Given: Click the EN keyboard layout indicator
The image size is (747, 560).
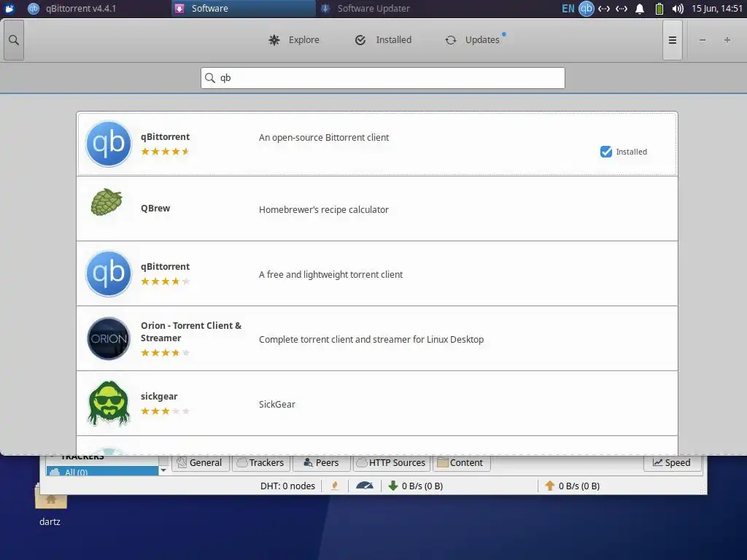Looking at the screenshot, I should [x=568, y=9].
